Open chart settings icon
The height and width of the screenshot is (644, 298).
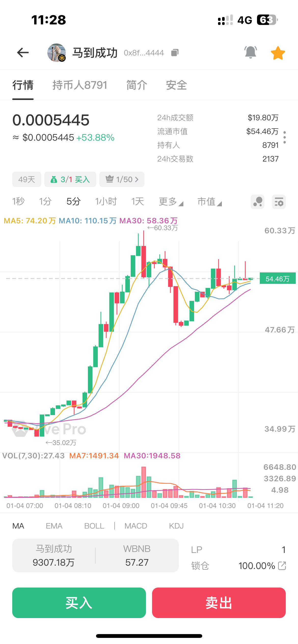click(x=279, y=202)
